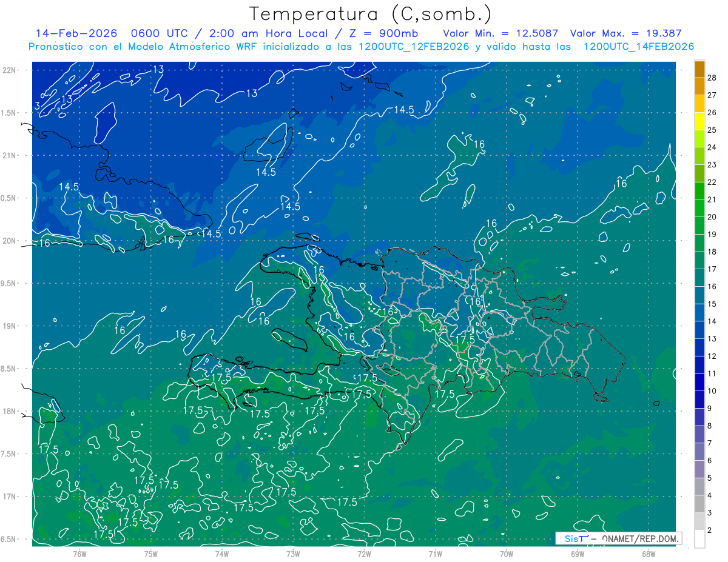The width and height of the screenshot is (728, 562).
Task: Click the "22N" latitude axis label
Action: click(10, 70)
